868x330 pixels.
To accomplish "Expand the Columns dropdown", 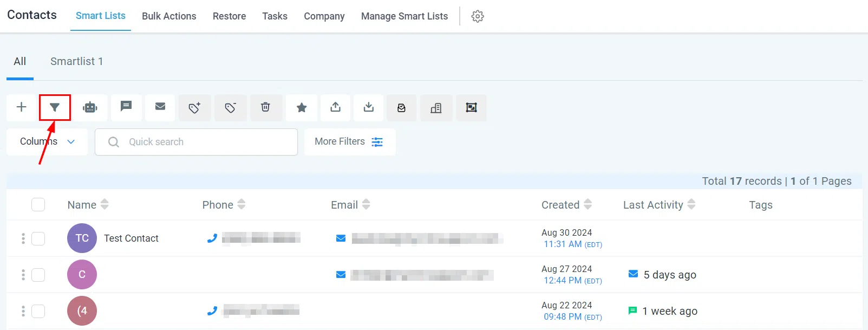I will [x=47, y=141].
